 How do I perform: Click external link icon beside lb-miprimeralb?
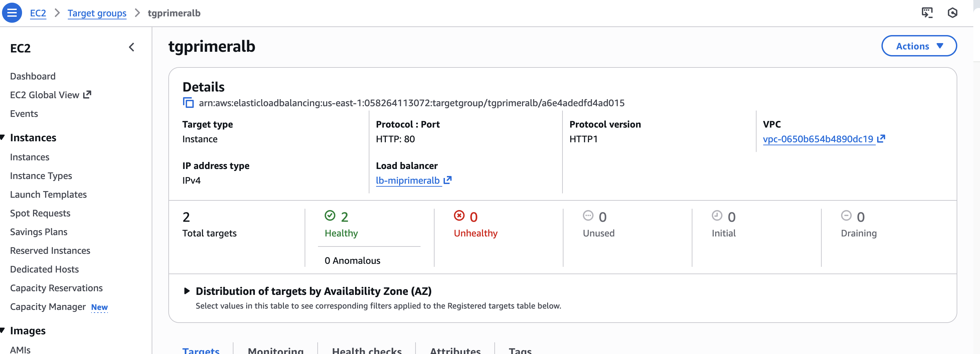pyautogui.click(x=448, y=180)
